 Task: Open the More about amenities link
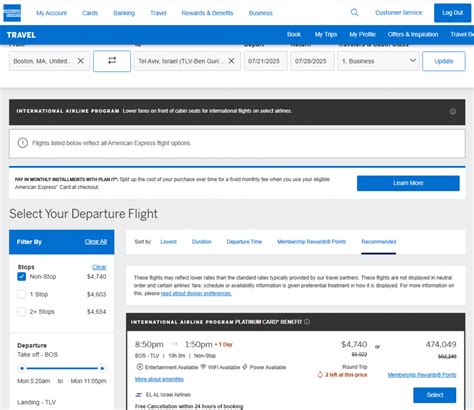point(159,379)
